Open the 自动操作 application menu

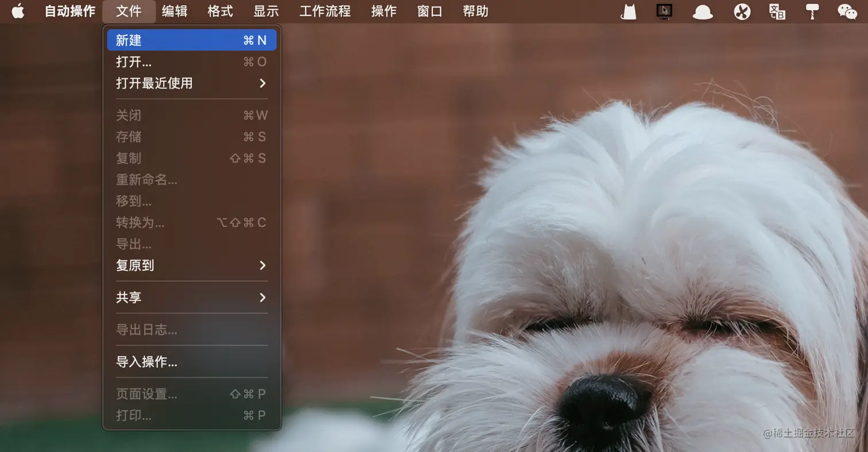tap(70, 11)
